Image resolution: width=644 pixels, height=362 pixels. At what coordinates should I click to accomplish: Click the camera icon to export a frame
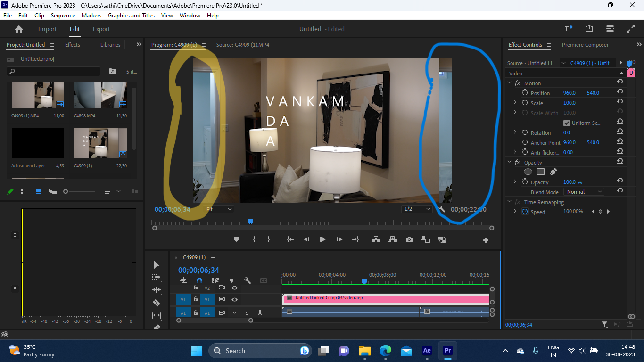[409, 239]
